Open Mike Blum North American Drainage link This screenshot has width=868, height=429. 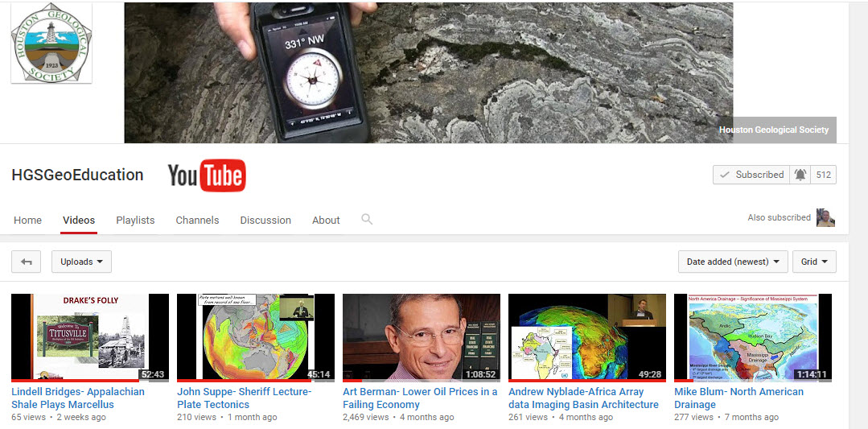coord(738,398)
